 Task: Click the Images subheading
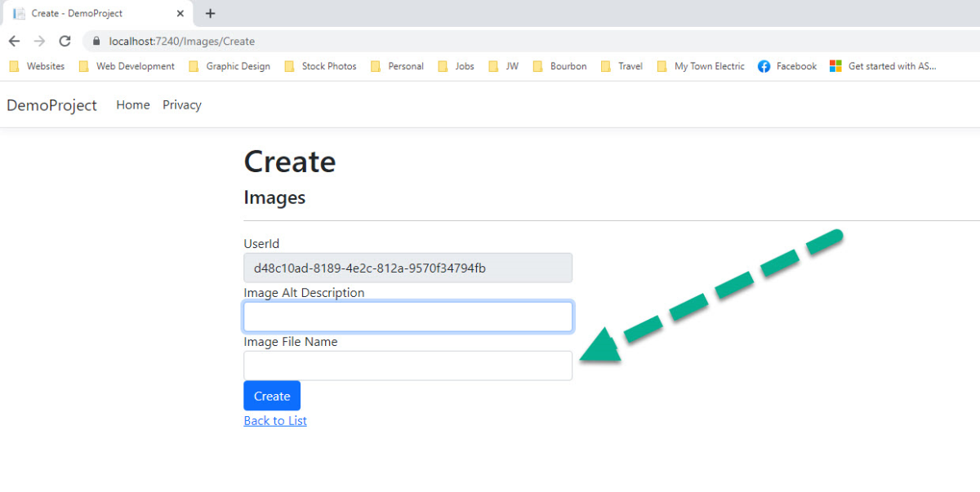point(274,197)
